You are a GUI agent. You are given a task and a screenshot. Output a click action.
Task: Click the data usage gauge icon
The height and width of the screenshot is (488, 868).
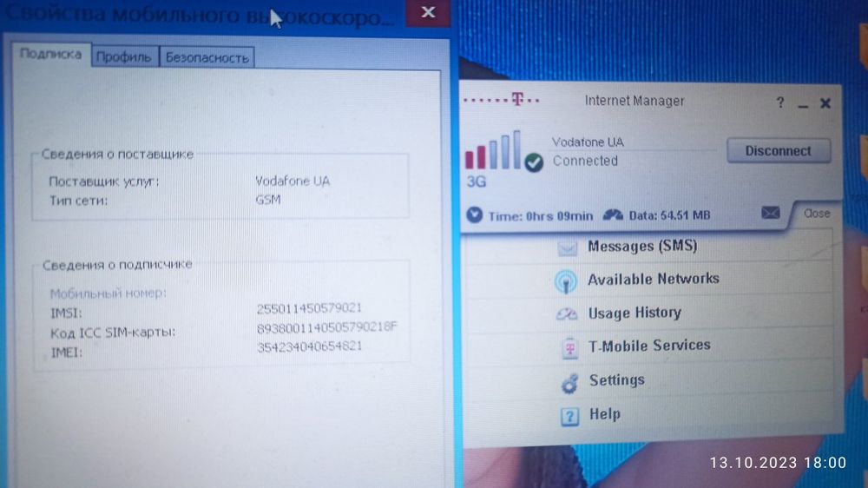coord(613,214)
